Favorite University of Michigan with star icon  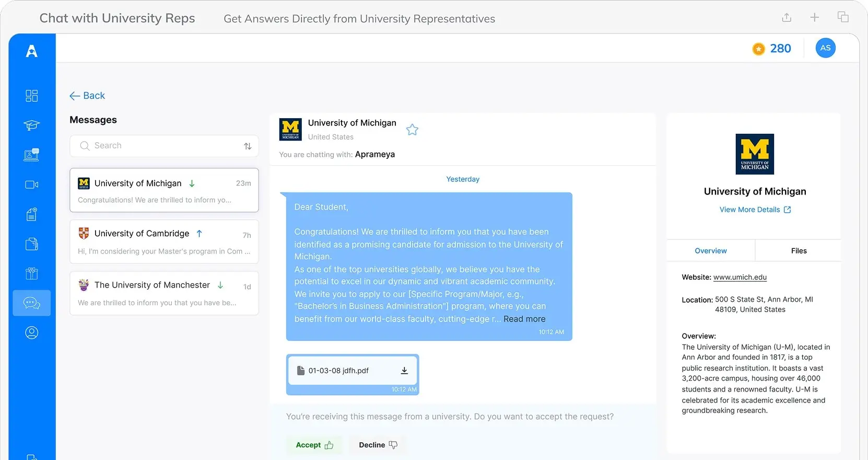412,130
